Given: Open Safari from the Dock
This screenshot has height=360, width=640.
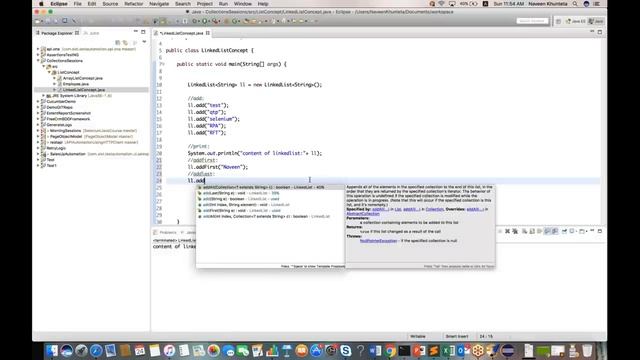Looking at the screenshot, I should point(96,351).
